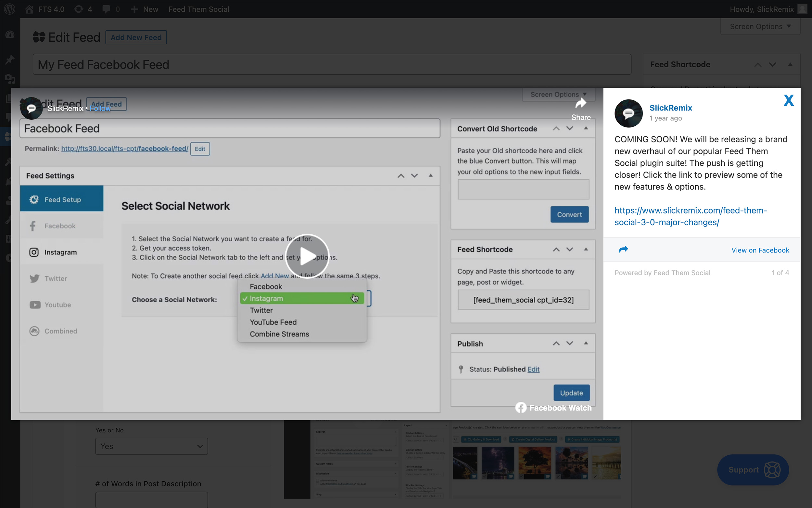Screen dimensions: 812x508
Task: Move background Feed Shortcode box up
Action: [x=757, y=64]
